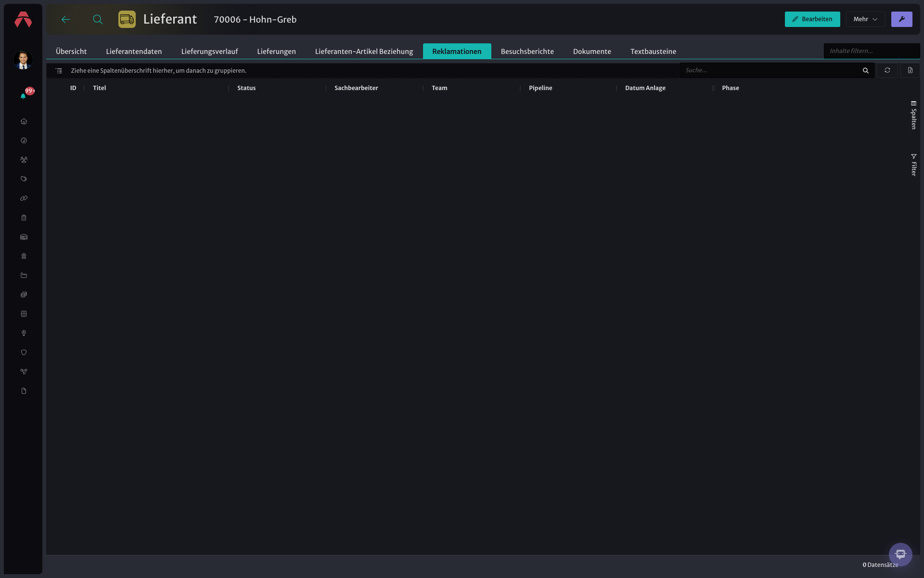The image size is (924, 578).
Task: Click the Bearbeiten button
Action: (x=812, y=19)
